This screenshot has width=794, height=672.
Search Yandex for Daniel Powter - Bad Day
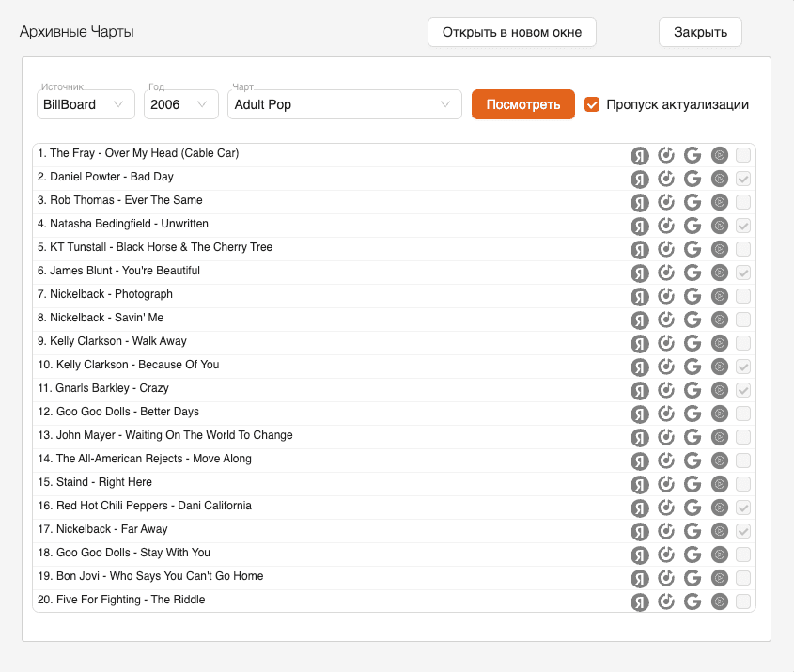pos(640,180)
